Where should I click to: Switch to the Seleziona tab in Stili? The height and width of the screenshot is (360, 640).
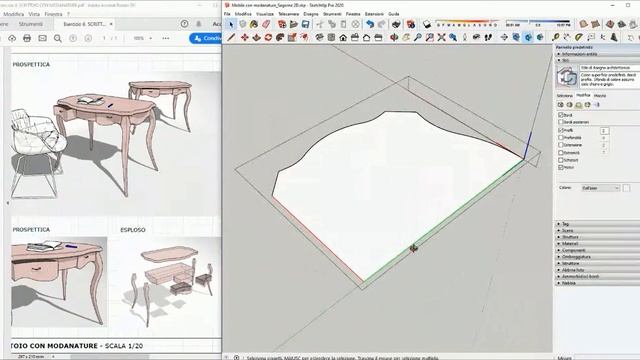[x=565, y=96]
